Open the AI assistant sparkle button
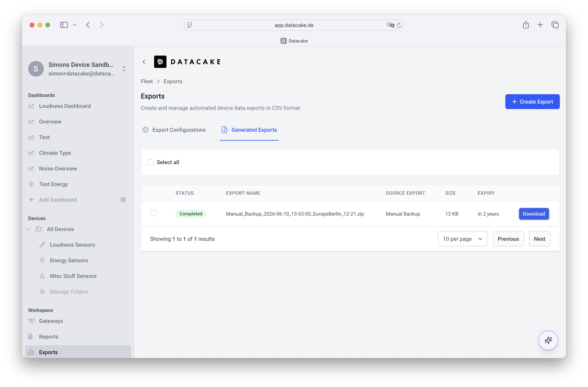Screen dimensions: 588x387 click(548, 340)
